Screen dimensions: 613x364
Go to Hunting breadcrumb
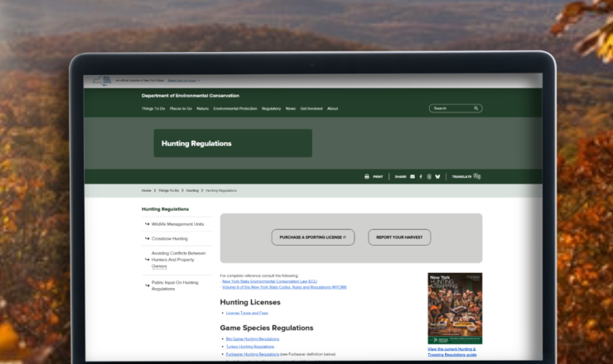[x=192, y=190]
